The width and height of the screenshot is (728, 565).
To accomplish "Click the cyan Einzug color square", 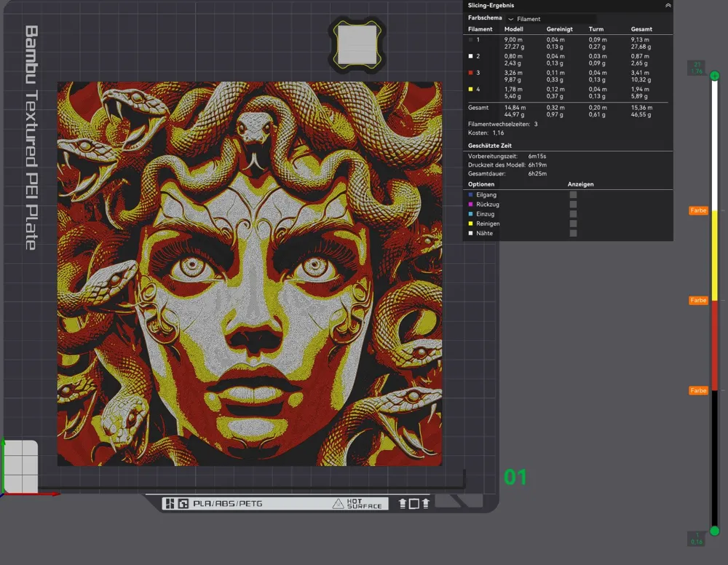I will [470, 214].
